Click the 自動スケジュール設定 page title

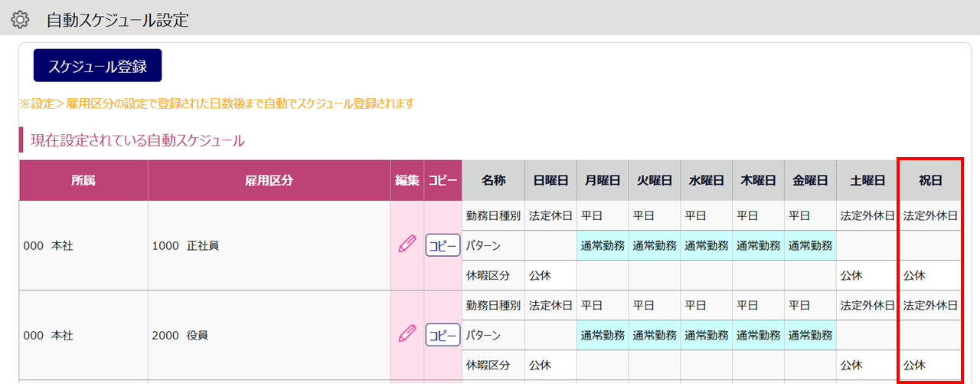117,20
